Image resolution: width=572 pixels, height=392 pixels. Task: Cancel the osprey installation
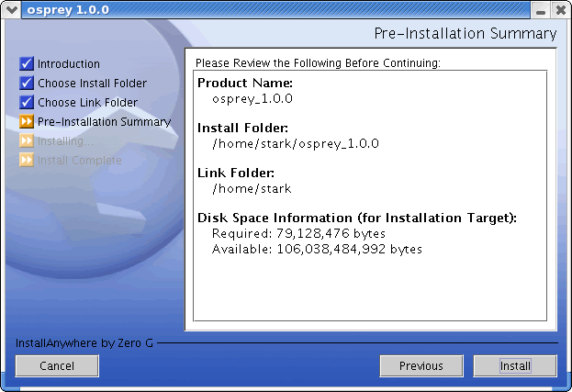pos(57,365)
